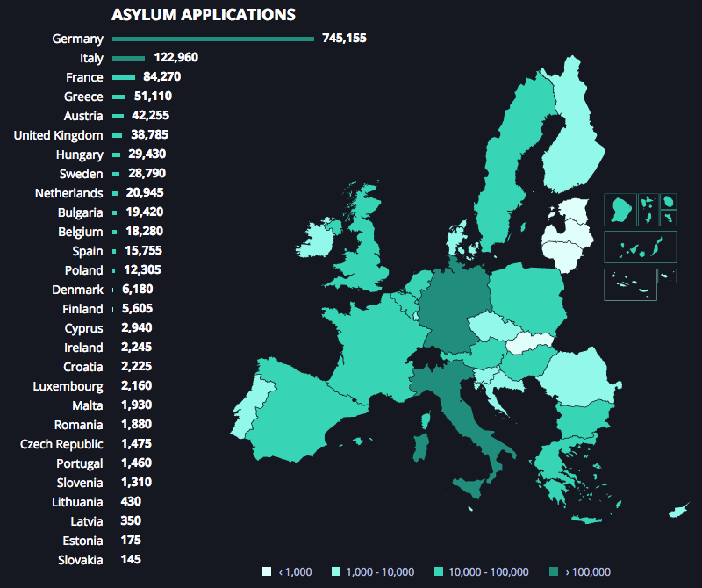The image size is (702, 588).
Task: Select the 'Czech Republic' country label
Action: 61,444
